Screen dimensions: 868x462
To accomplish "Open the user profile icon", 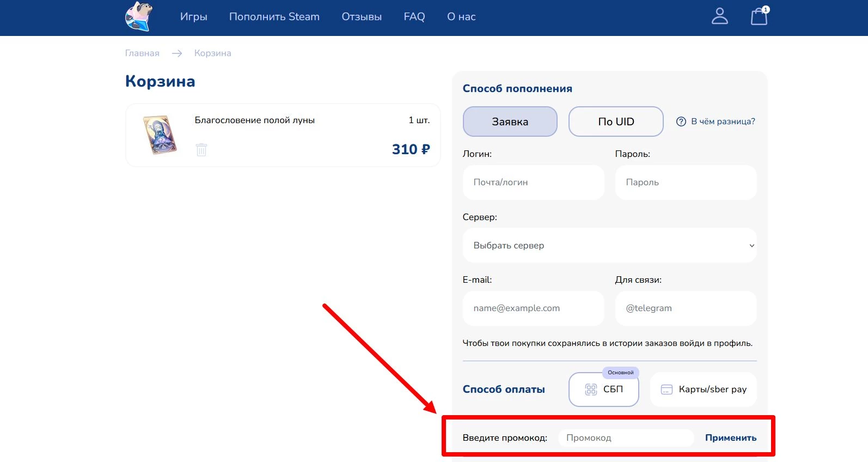I will [719, 16].
